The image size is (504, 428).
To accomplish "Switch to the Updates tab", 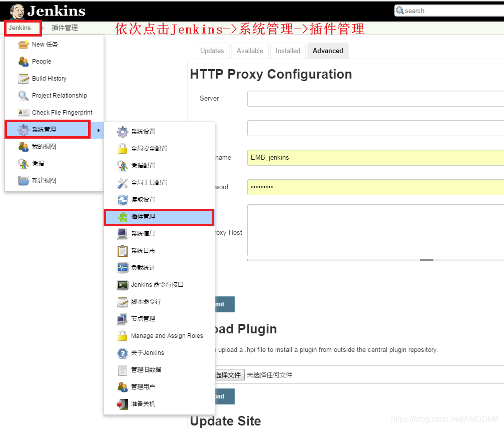I will click(212, 51).
